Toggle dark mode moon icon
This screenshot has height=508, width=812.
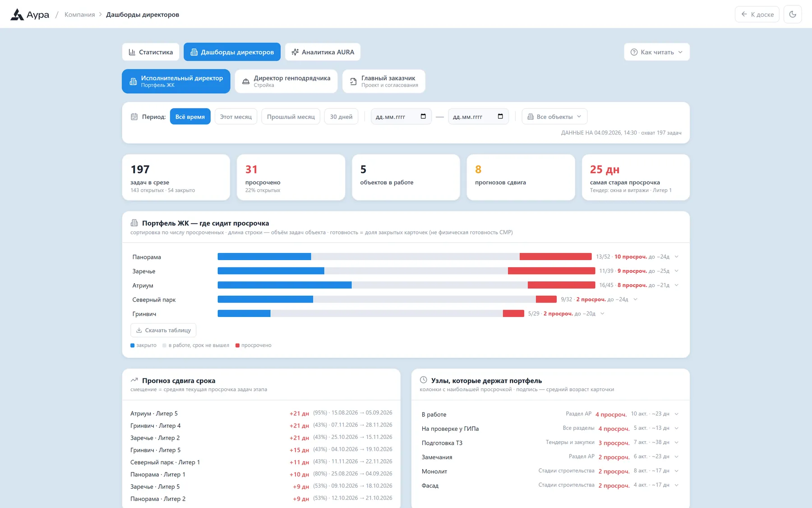(793, 14)
